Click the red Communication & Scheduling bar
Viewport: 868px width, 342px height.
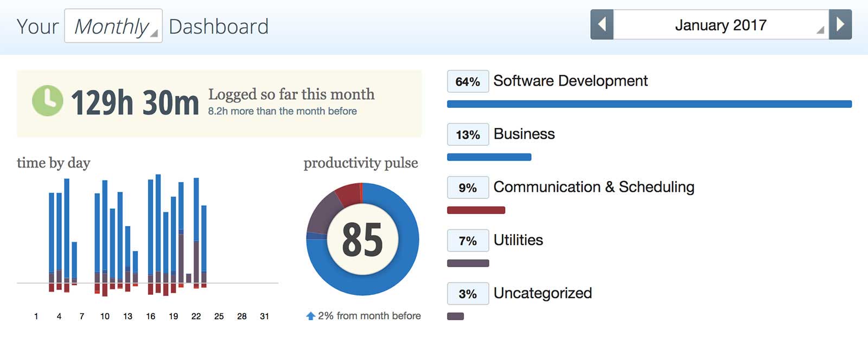(x=476, y=210)
